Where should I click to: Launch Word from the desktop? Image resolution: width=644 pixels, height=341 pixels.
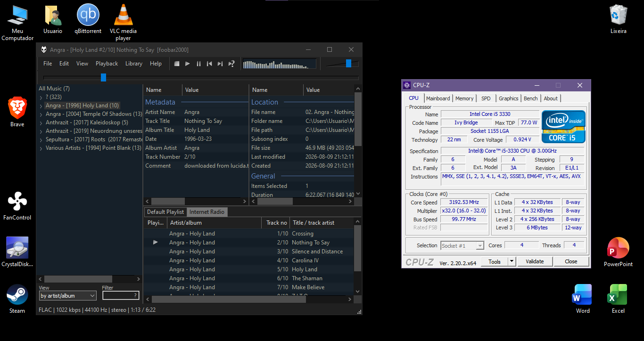pyautogui.click(x=583, y=299)
